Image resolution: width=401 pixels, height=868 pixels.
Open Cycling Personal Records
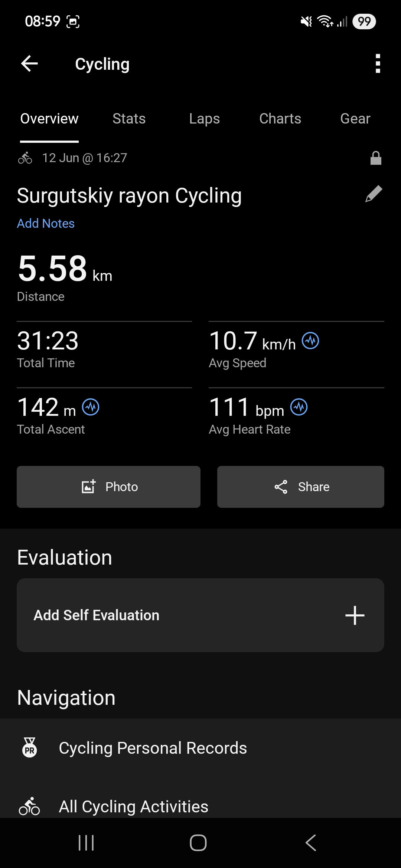pyautogui.click(x=200, y=748)
